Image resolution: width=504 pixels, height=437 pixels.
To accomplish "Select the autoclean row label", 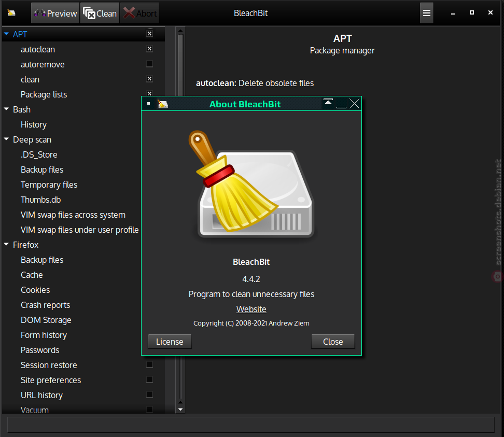I will 38,49.
